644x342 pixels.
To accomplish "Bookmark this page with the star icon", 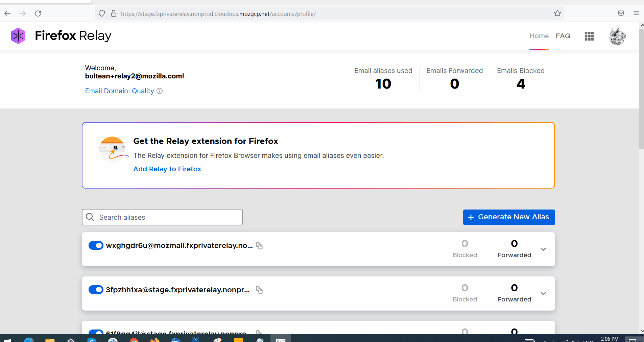I will [557, 14].
